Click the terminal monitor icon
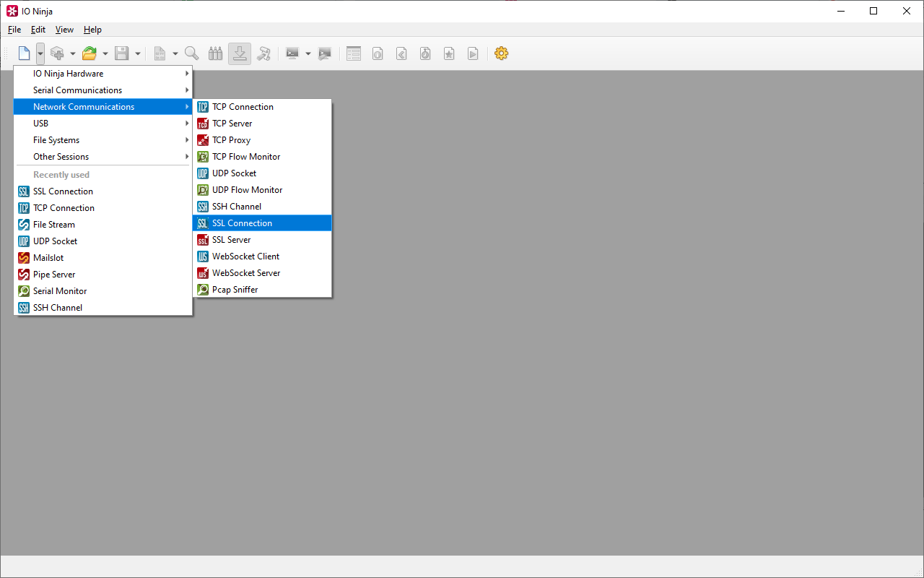Screen dimensions: 924x578 click(292, 53)
